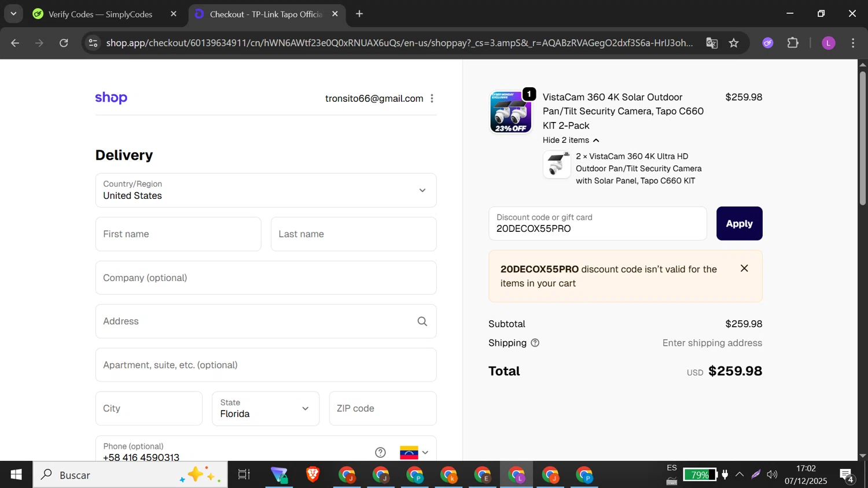The height and width of the screenshot is (488, 868).
Task: View site information icon in address bar
Action: [93, 43]
